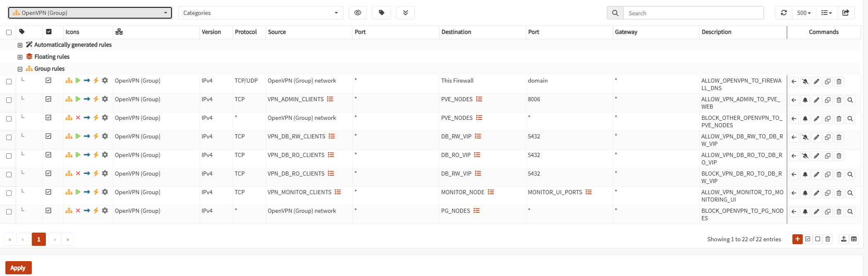Toggle inspect mode with the eye icon
The width and height of the screenshot is (868, 276).
coord(358,13)
